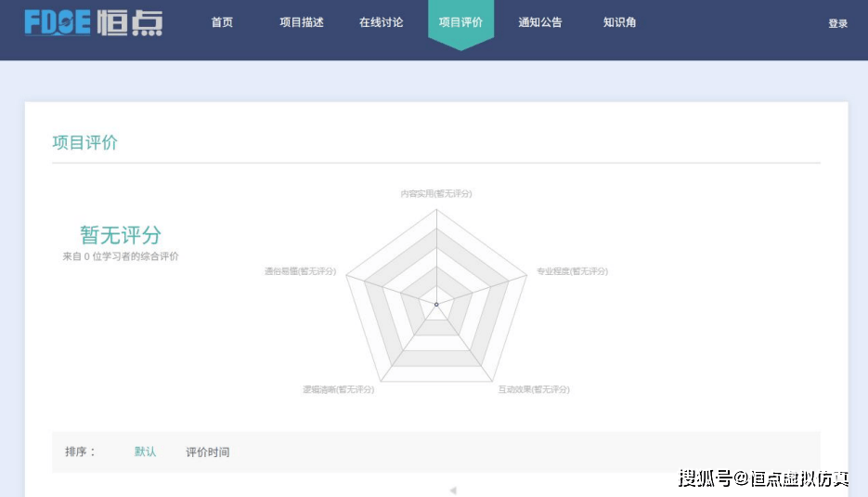Sort reviews by 评价时间
Viewport: 868px width, 497px height.
click(x=207, y=452)
